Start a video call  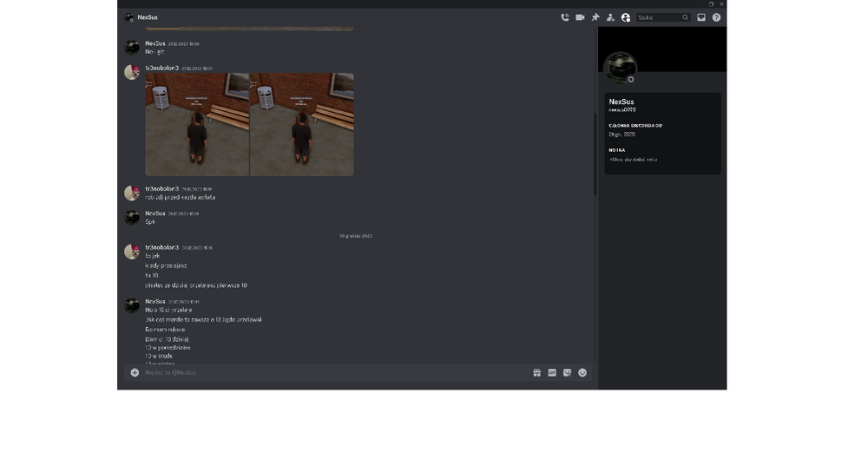580,17
